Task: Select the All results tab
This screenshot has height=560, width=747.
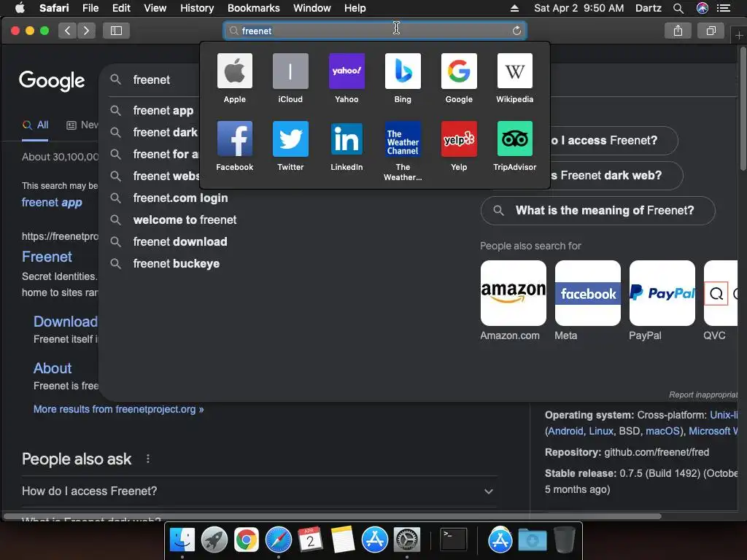Action: 35,125
